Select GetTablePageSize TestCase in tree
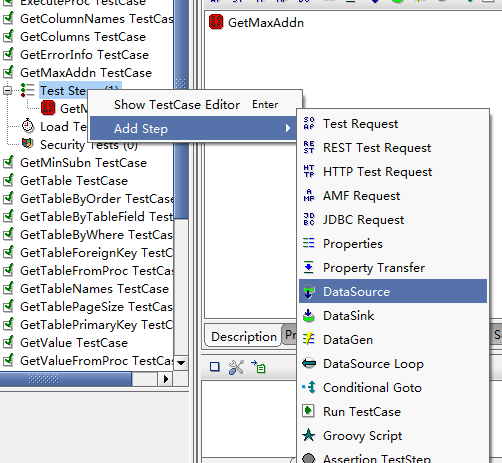 tap(96, 307)
